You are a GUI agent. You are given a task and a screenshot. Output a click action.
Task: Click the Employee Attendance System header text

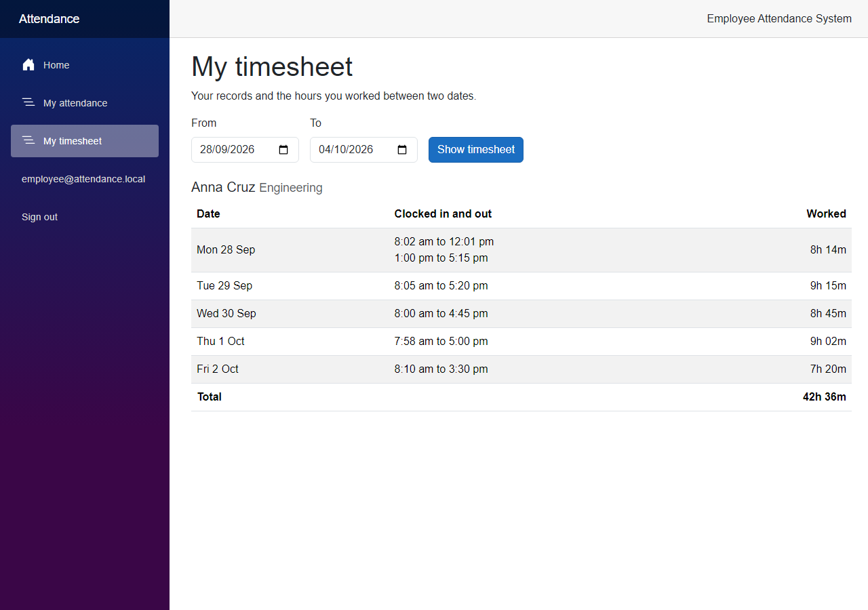pos(779,19)
